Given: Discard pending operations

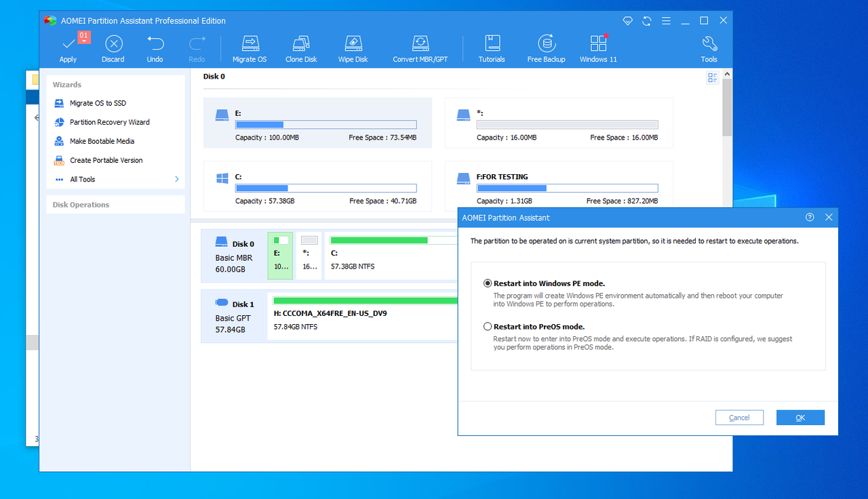Looking at the screenshot, I should pos(113,49).
